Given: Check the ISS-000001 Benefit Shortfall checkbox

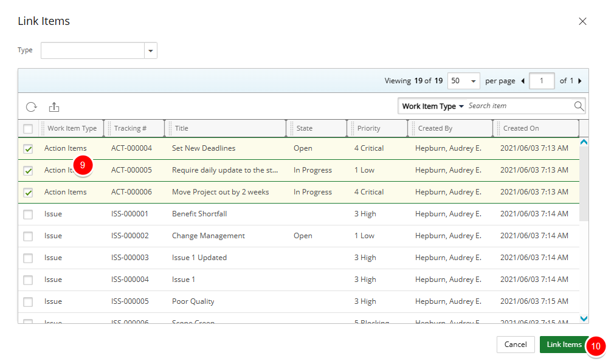Looking at the screenshot, I should coord(28,215).
